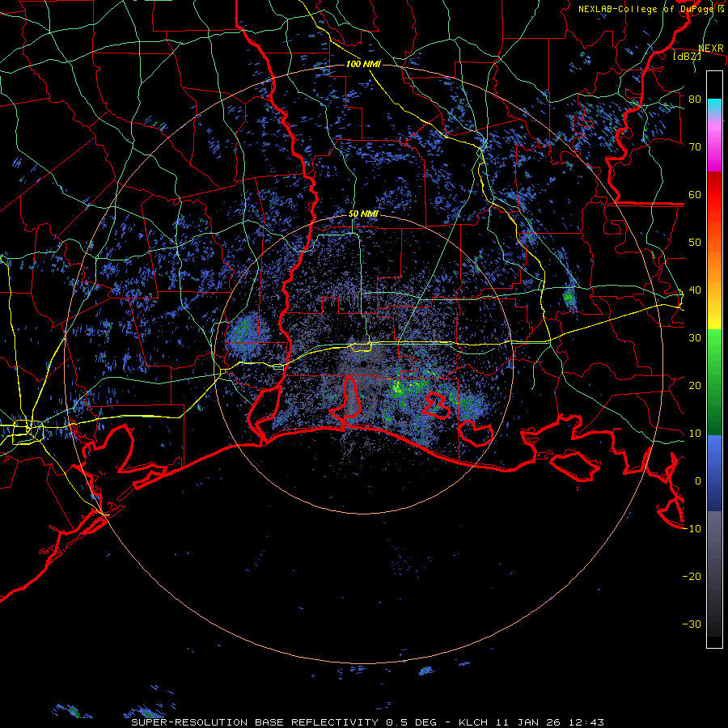The image size is (728, 728).
Task: Click the -10 value on the dBZ scale
Action: coord(692,529)
